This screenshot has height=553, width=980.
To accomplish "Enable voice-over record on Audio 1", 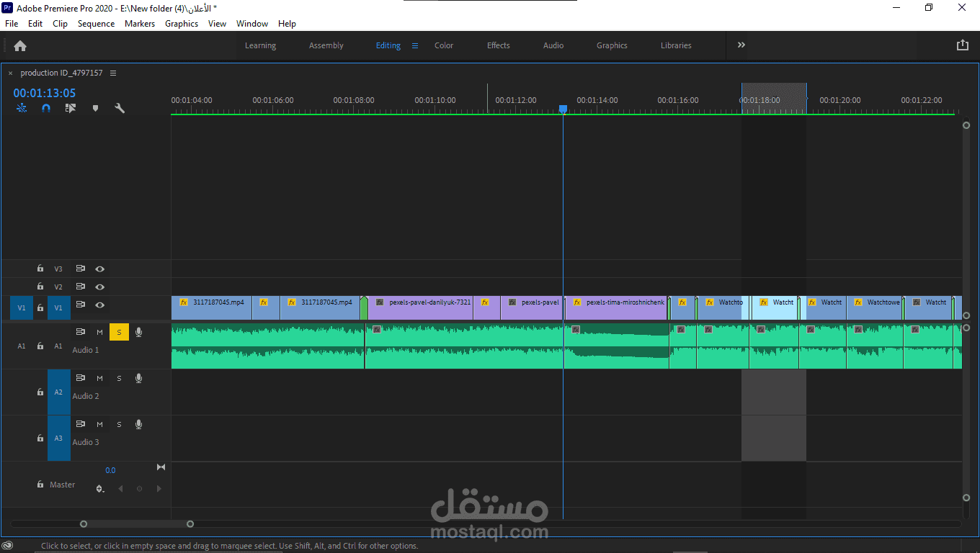I will pos(139,332).
